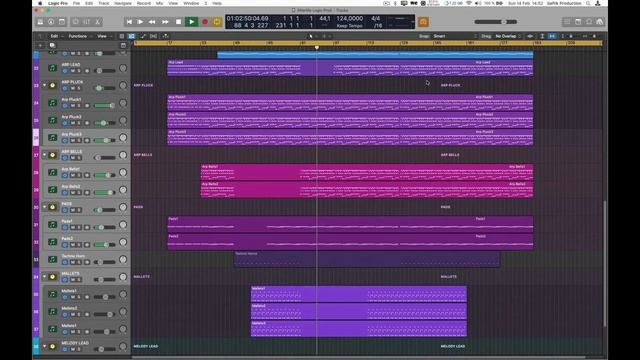Solo the Arp Pluck1 track
Viewport: 640px width, 360px height.
click(x=79, y=106)
